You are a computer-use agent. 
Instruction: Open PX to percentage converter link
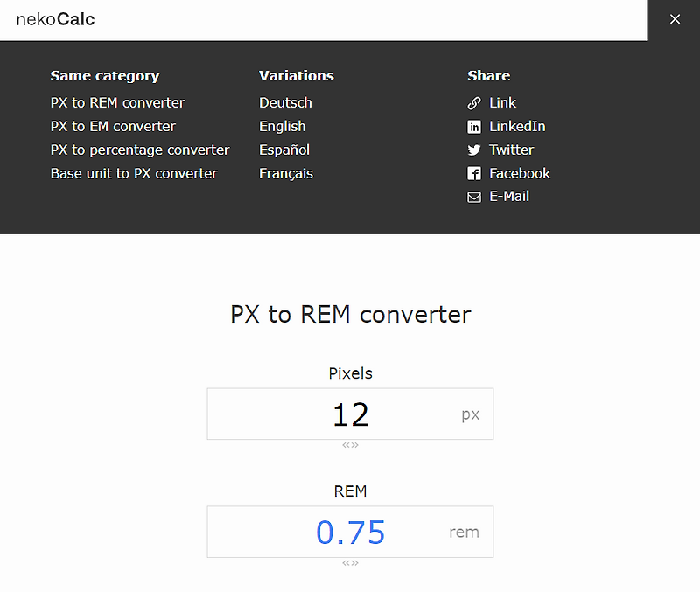(140, 150)
